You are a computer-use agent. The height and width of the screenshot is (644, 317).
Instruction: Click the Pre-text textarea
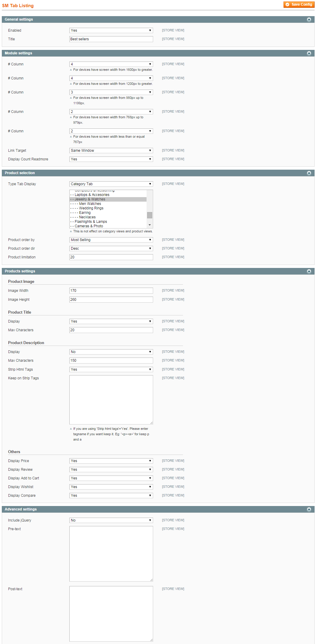click(x=111, y=554)
